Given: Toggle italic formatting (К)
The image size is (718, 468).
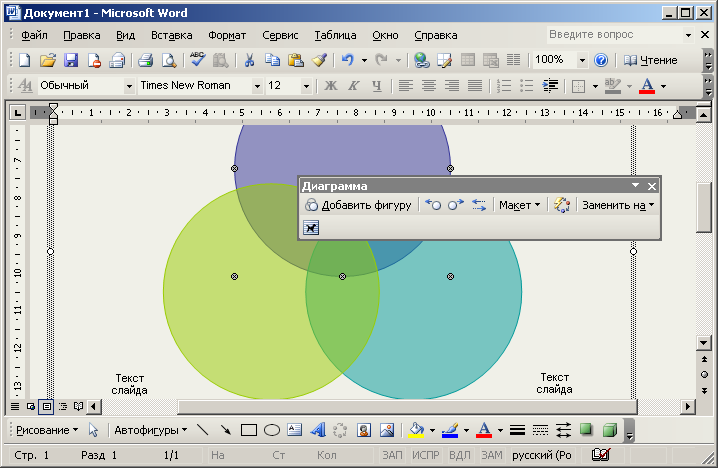Looking at the screenshot, I should [x=354, y=86].
